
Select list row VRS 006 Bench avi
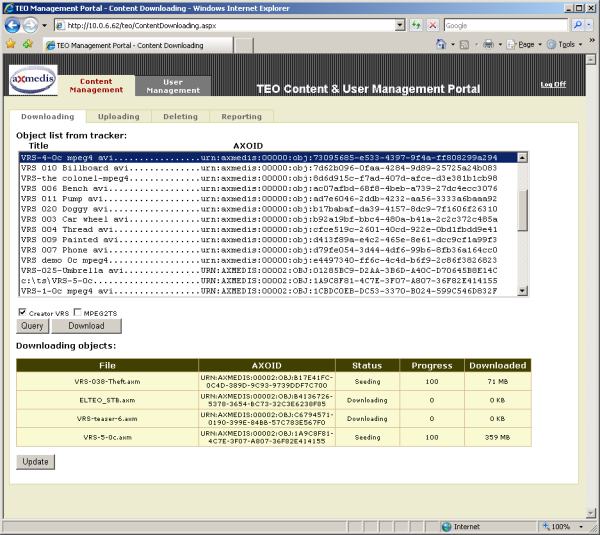268,189
